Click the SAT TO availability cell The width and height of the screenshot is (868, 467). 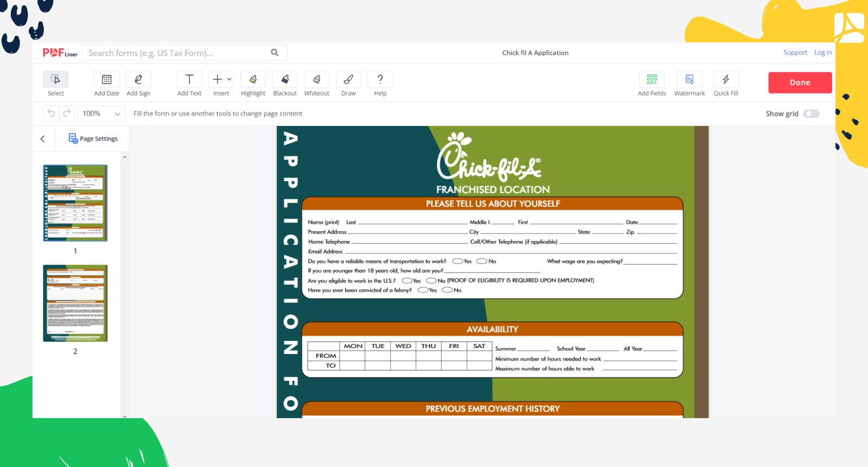pyautogui.click(x=480, y=365)
